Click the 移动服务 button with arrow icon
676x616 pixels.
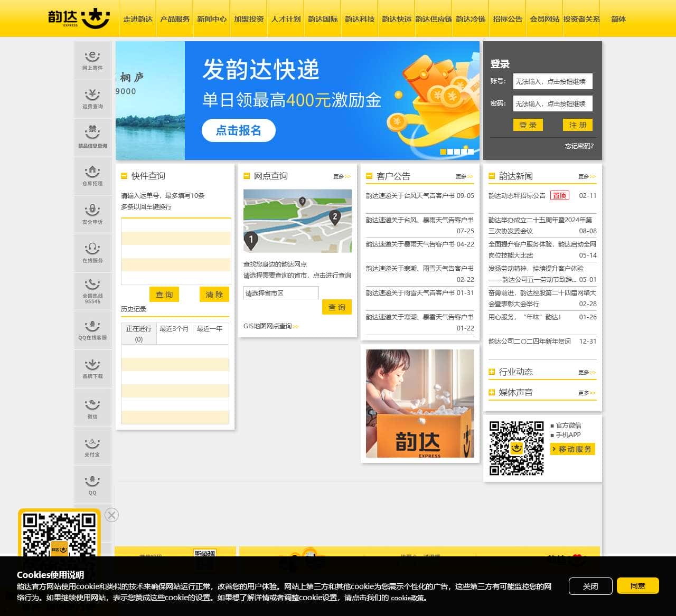coord(572,449)
